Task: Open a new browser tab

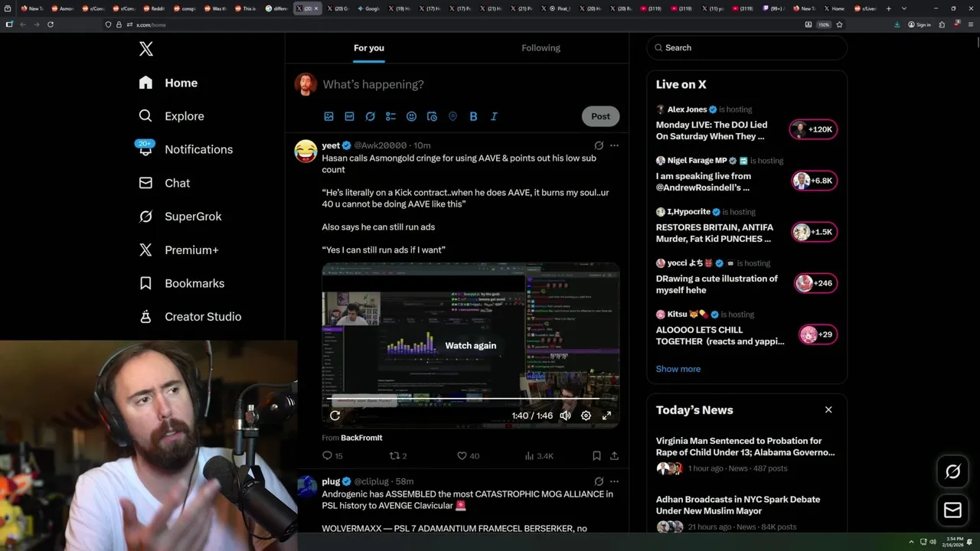Action: [x=888, y=8]
